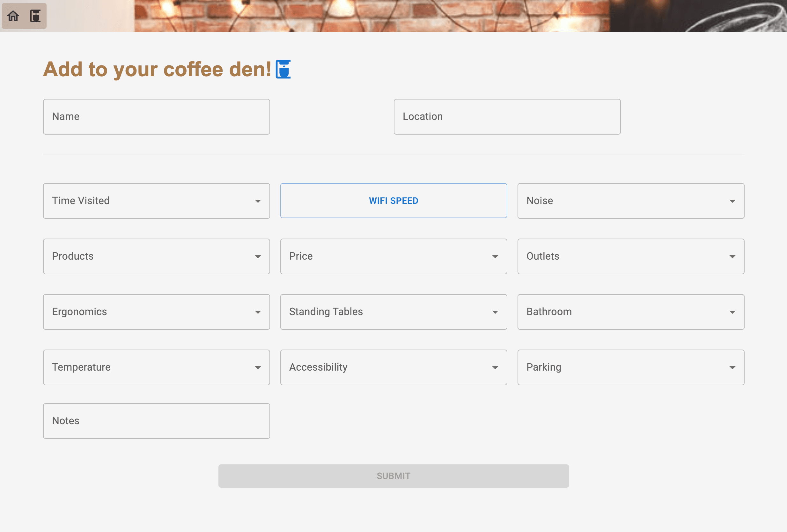Click the blender/appliance icon top-left

point(36,16)
